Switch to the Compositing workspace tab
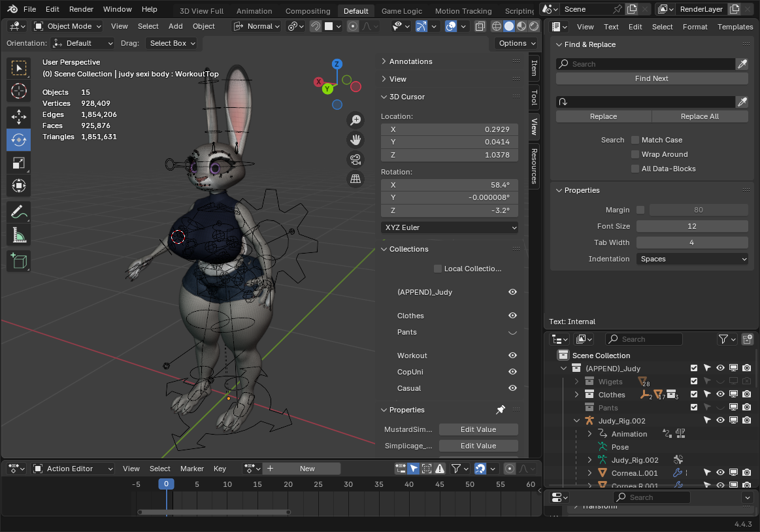Screen dimensions: 760x532 (x=308, y=10)
